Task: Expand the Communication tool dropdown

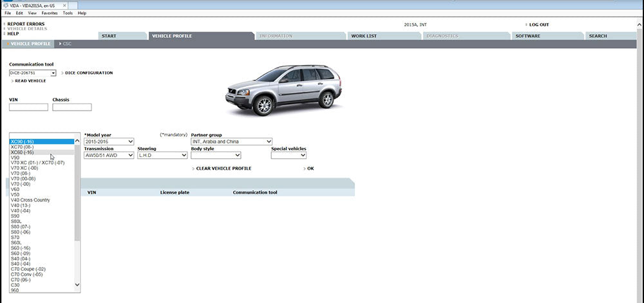Action: [x=32, y=73]
